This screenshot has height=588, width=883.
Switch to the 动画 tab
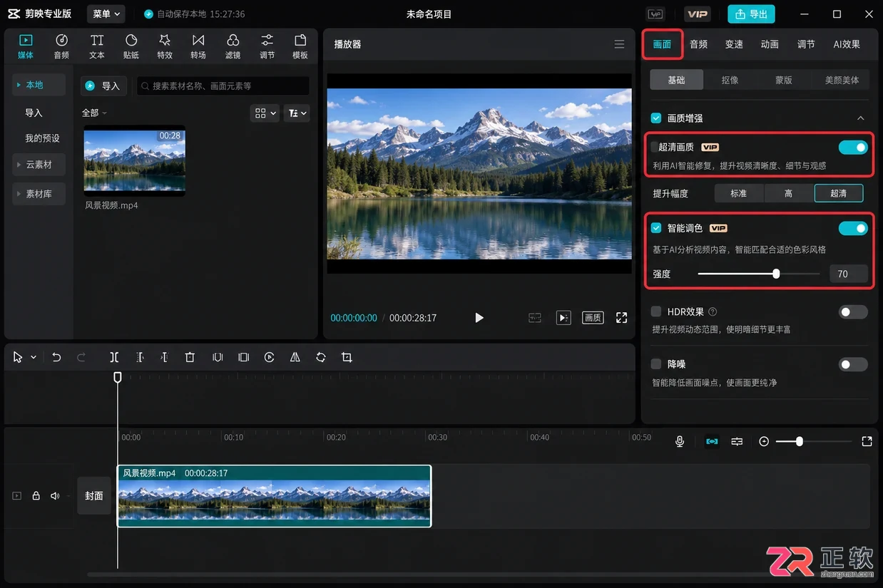point(770,44)
